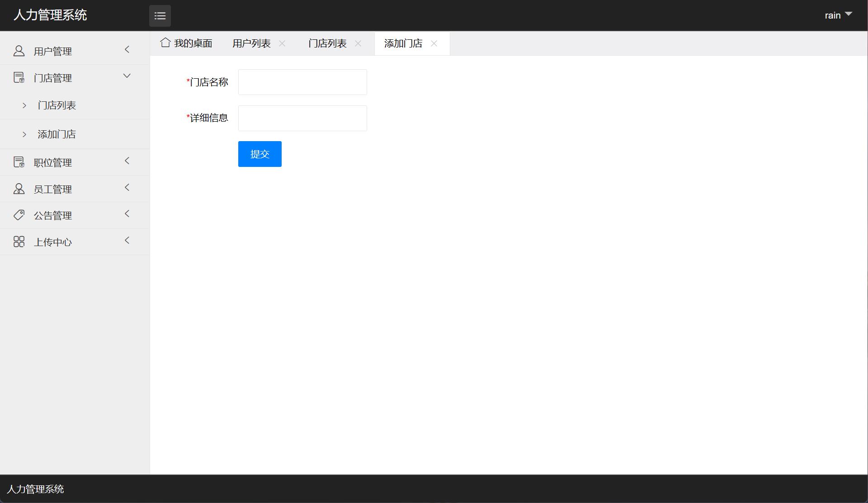Expand the 用户管理 sidebar section
Screen dimensions: 868x503
(x=127, y=50)
